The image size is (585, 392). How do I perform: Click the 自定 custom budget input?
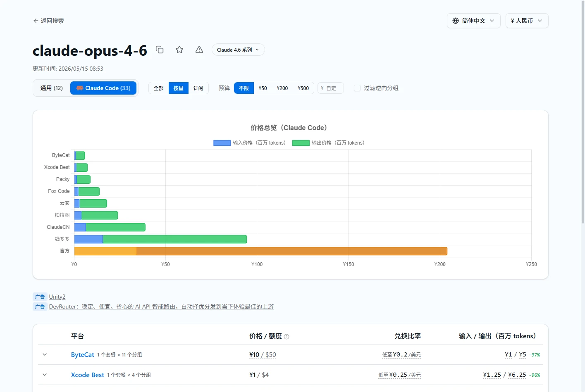[331, 88]
